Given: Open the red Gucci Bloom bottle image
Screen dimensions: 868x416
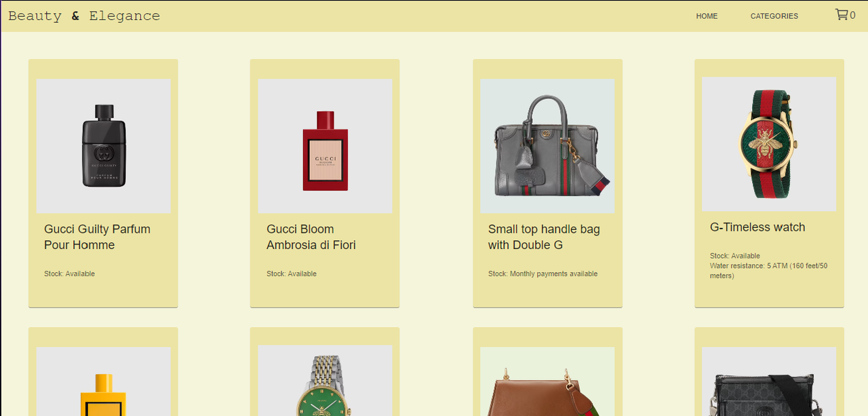Looking at the screenshot, I should (325, 146).
